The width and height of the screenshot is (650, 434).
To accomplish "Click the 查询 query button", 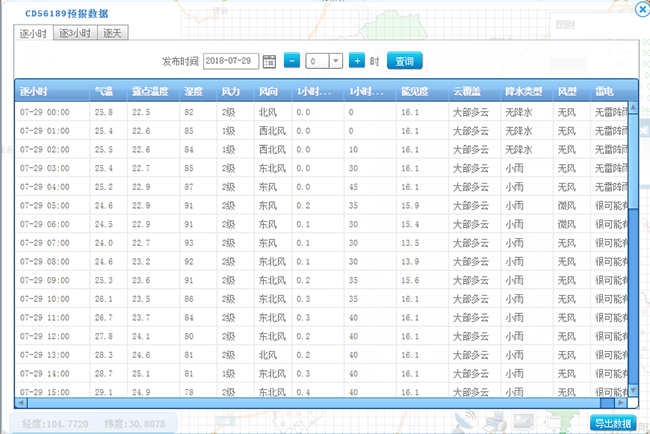I will pos(405,61).
